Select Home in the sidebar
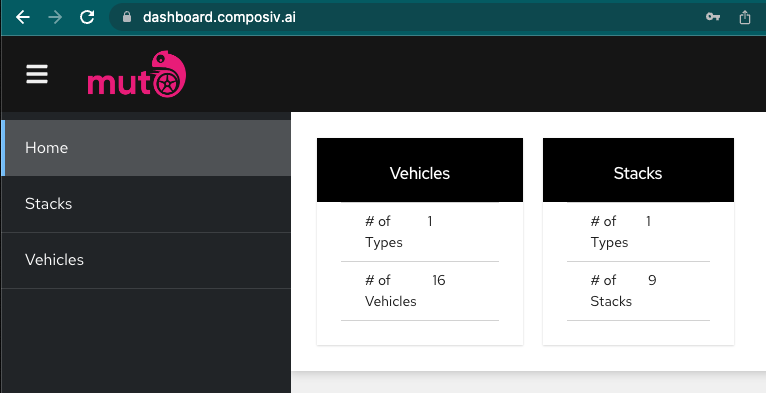This screenshot has height=393, width=766. 146,148
